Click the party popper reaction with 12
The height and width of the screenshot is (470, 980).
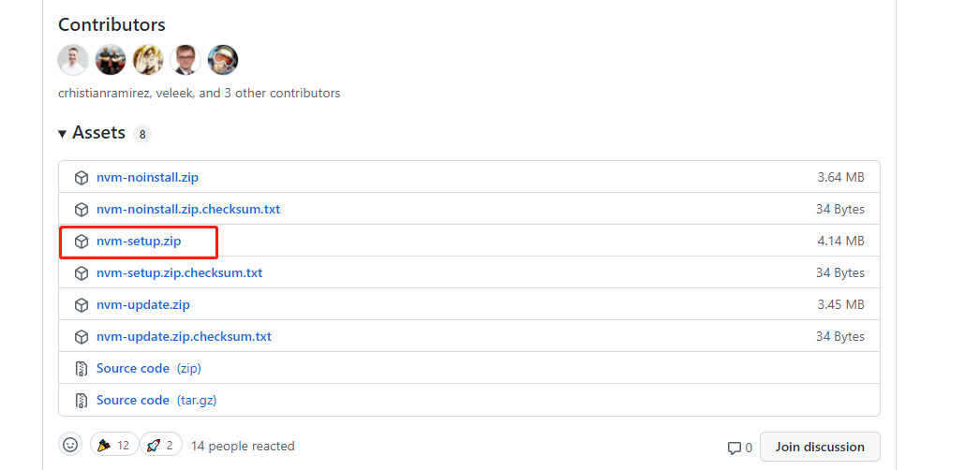pos(113,445)
